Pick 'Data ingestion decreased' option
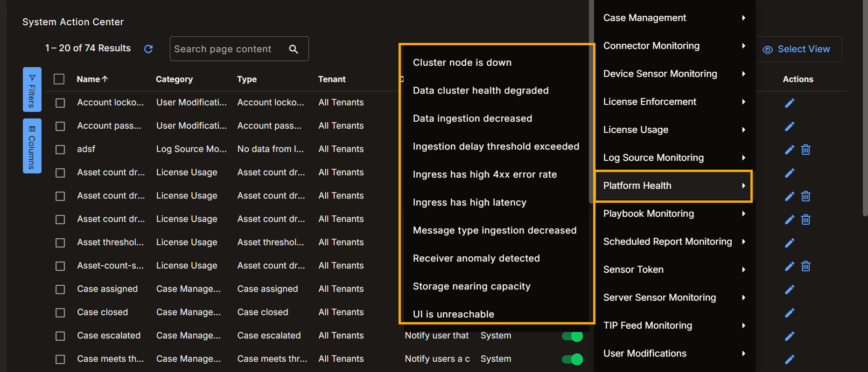This screenshot has width=868, height=372. point(496,118)
